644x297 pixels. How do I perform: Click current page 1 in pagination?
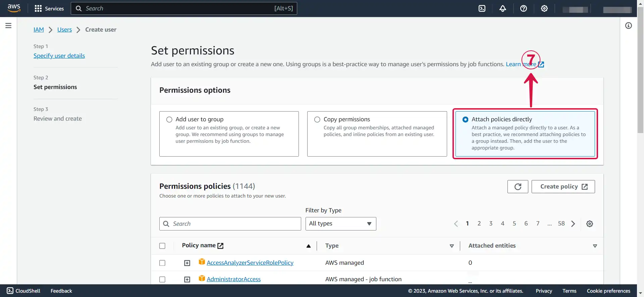click(467, 223)
